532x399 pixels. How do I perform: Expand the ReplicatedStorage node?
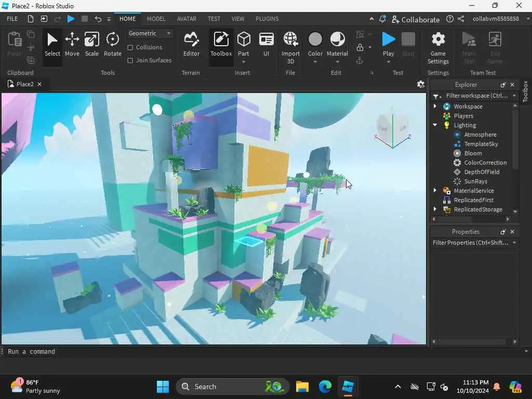pyautogui.click(x=435, y=209)
